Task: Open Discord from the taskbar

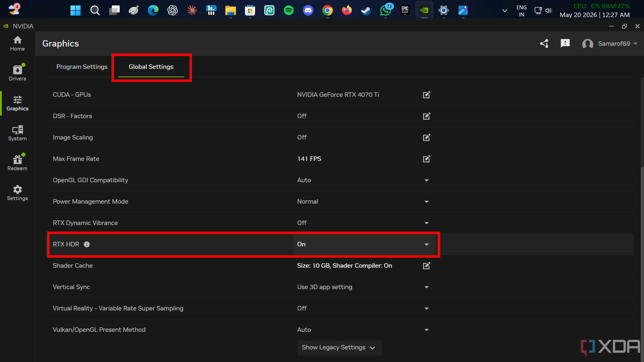Action: (308, 10)
